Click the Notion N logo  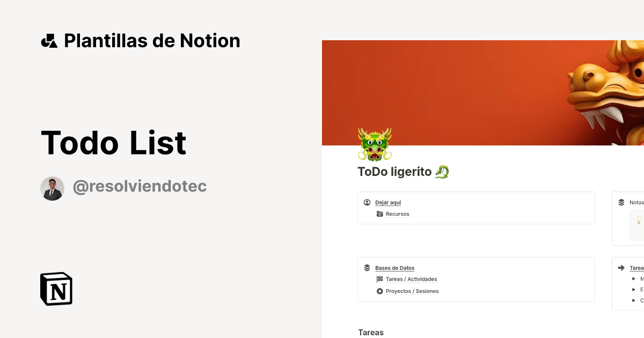pyautogui.click(x=56, y=289)
